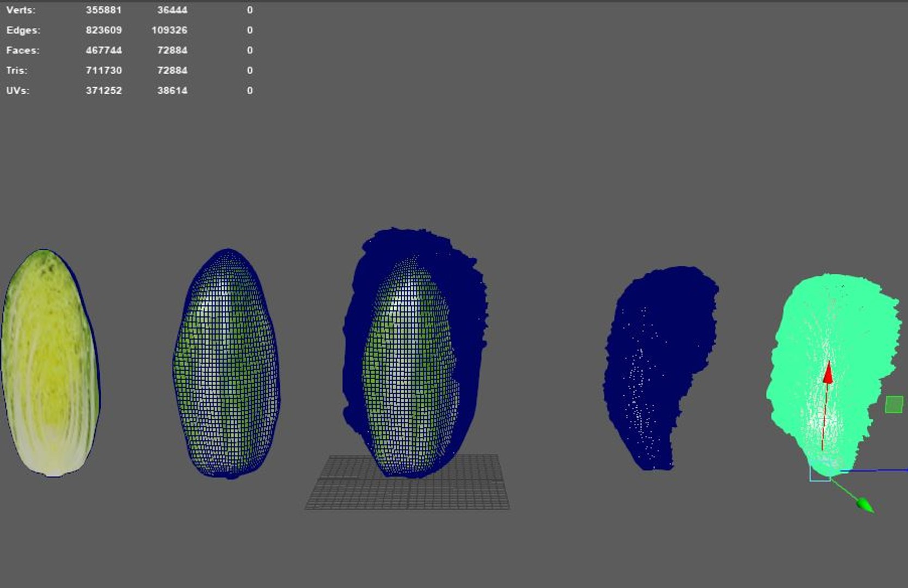Select the cabbage with dark blue leaf shell
The image size is (908, 588).
pyautogui.click(x=415, y=353)
